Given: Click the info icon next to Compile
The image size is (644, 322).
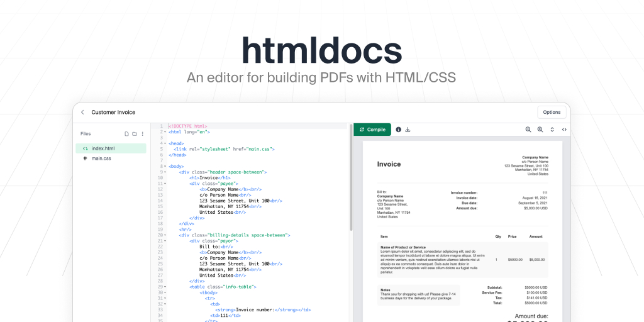Looking at the screenshot, I should 398,130.
